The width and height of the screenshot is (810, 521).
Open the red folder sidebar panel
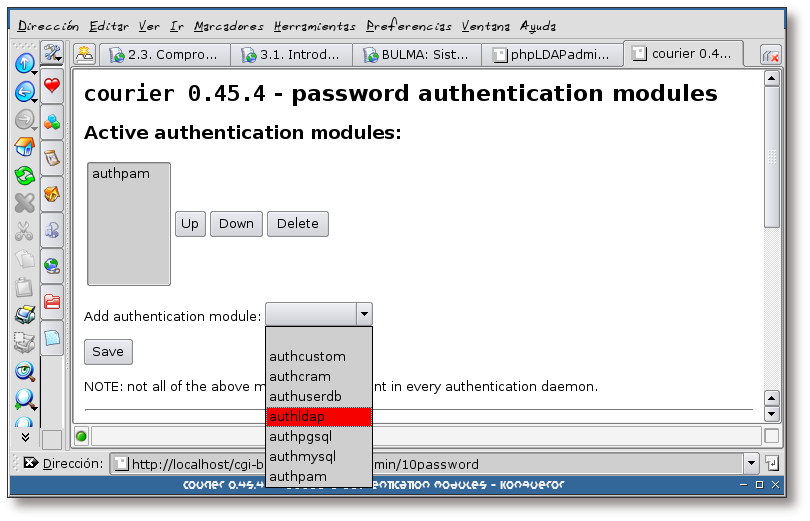(52, 301)
